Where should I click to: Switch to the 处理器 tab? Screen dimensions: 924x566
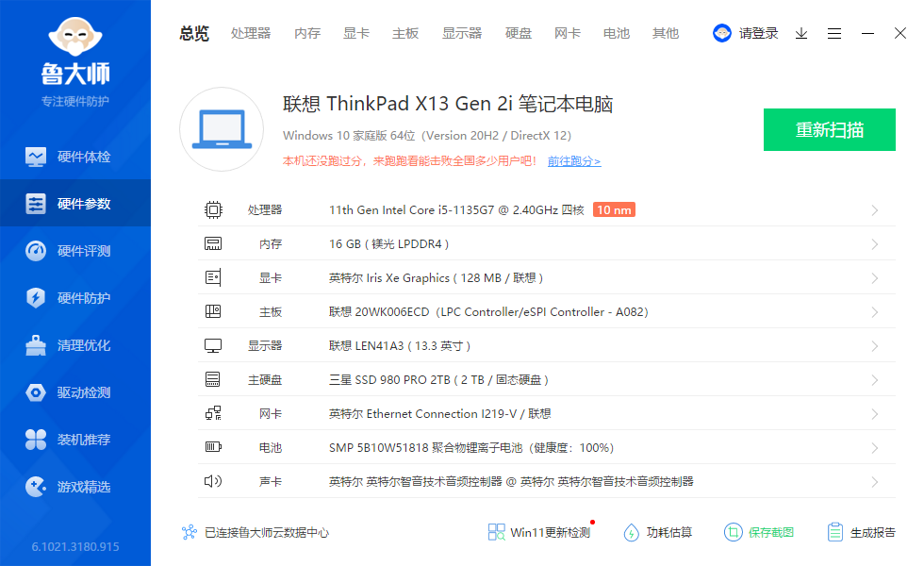pyautogui.click(x=251, y=33)
